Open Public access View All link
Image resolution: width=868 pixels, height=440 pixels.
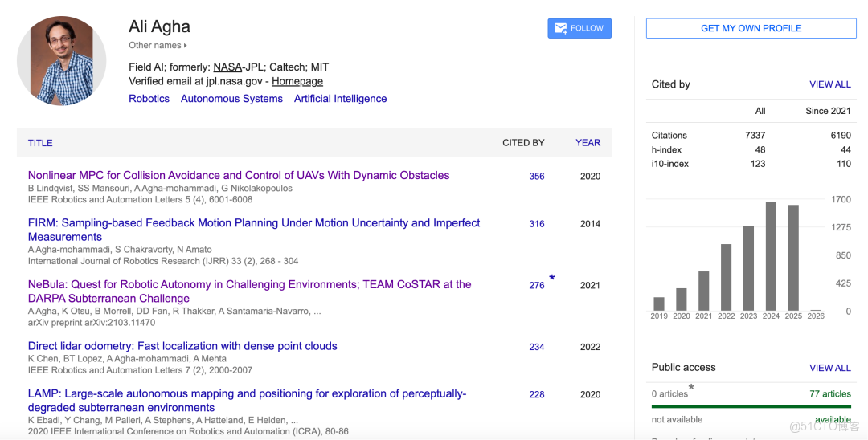(829, 368)
